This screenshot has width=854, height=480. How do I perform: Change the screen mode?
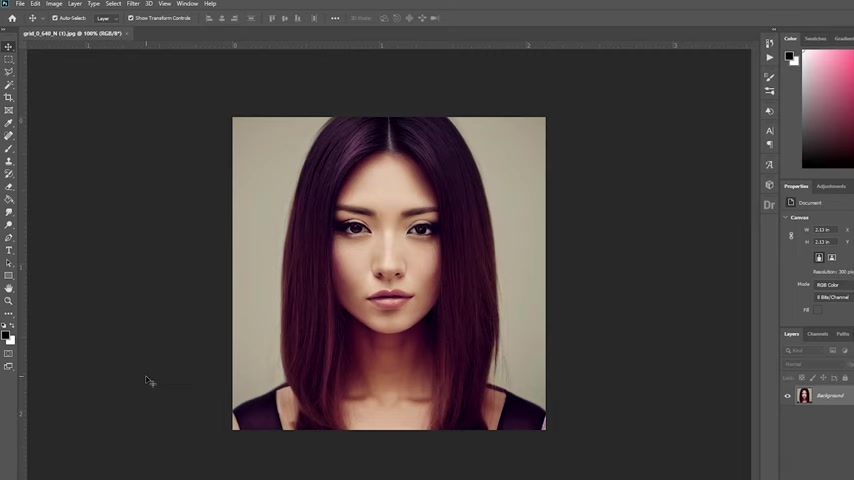[9, 367]
